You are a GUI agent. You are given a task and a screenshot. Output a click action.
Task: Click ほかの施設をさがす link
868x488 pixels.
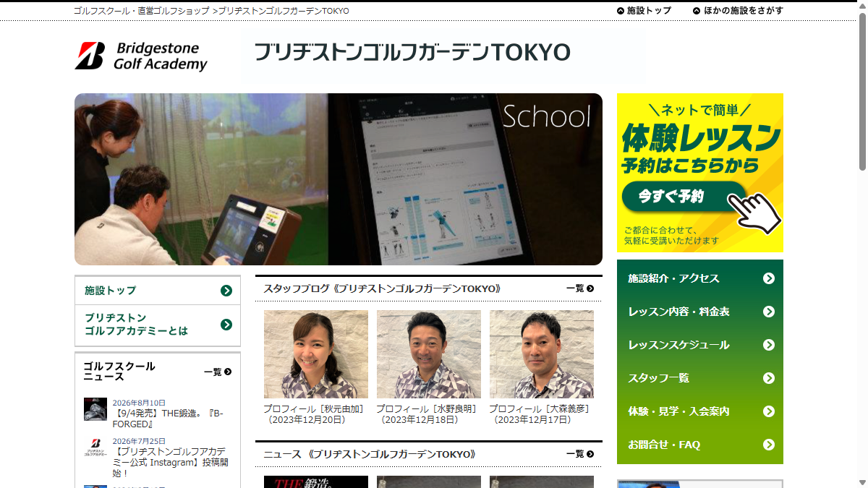point(738,11)
